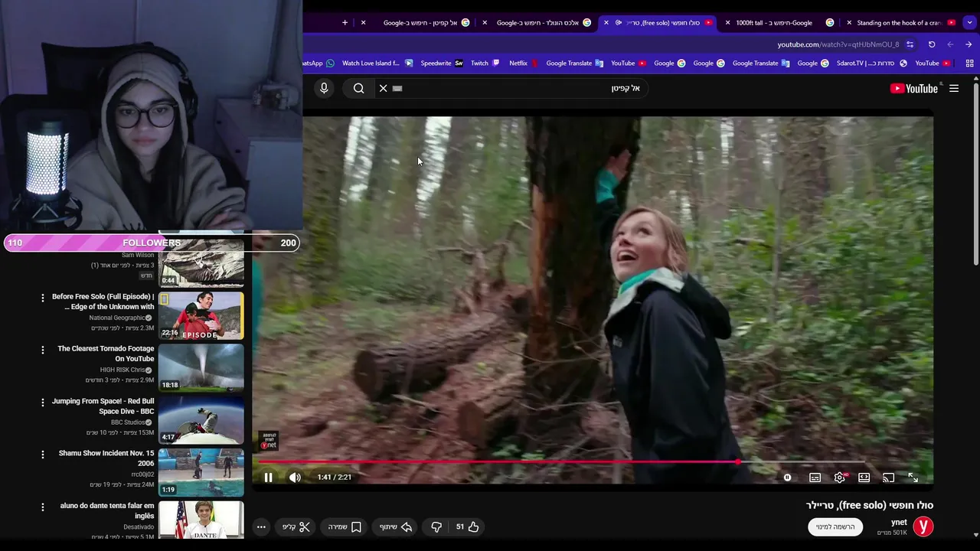Open the Sdarot.TV bookmark
980x551 pixels.
[872, 63]
